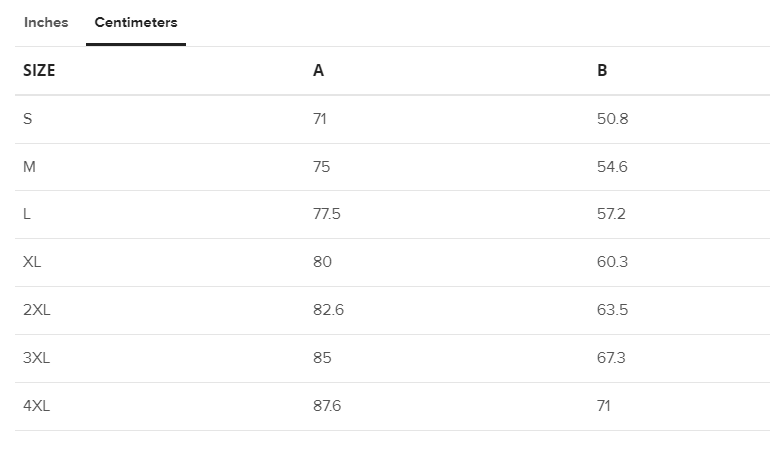This screenshot has height=451, width=770.
Task: Click the 50.8 value in column B
Action: pyautogui.click(x=612, y=119)
